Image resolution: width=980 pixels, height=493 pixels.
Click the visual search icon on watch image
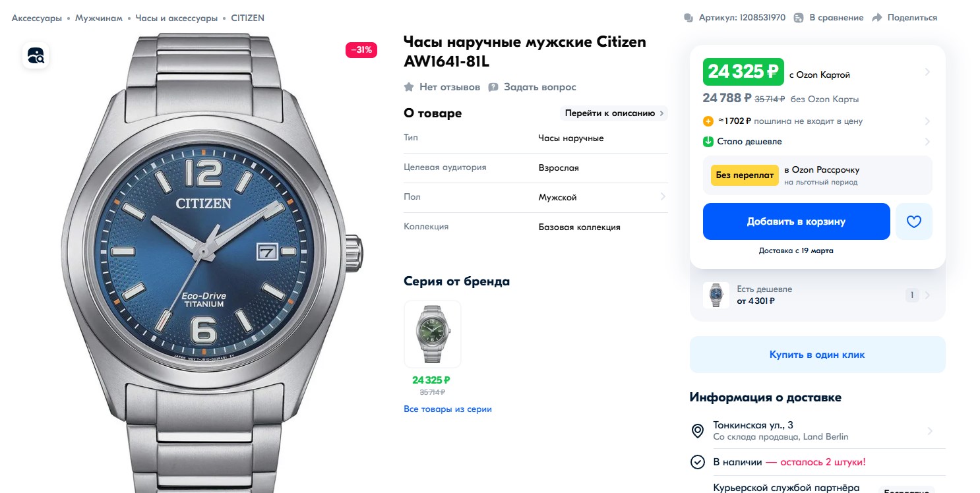point(36,55)
